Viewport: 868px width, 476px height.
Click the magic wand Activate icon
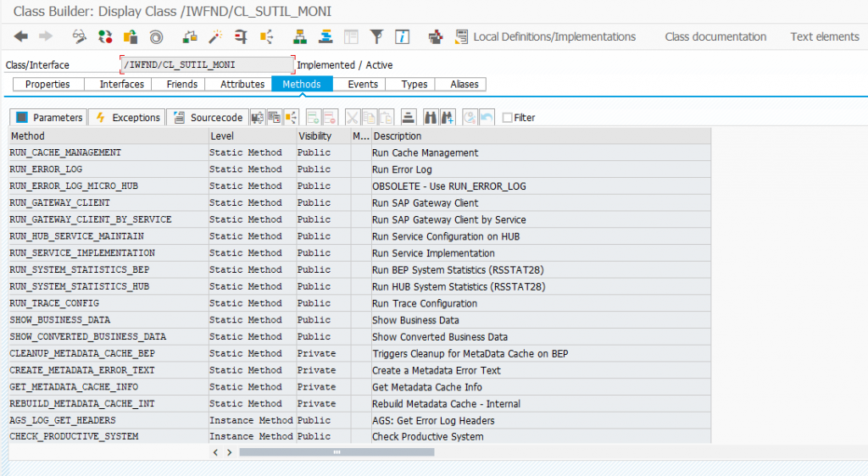tap(215, 36)
